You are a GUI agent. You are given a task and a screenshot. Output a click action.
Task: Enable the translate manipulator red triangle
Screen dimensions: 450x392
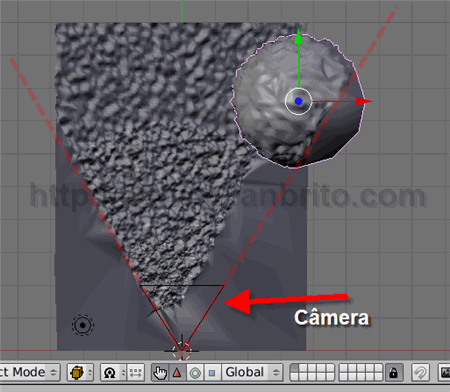point(177,372)
